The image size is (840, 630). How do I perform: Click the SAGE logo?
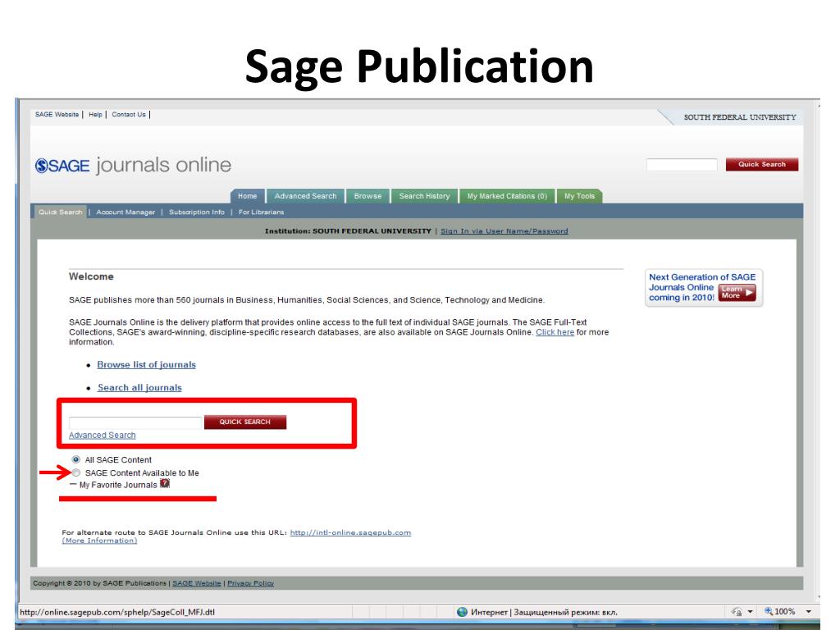pos(62,166)
